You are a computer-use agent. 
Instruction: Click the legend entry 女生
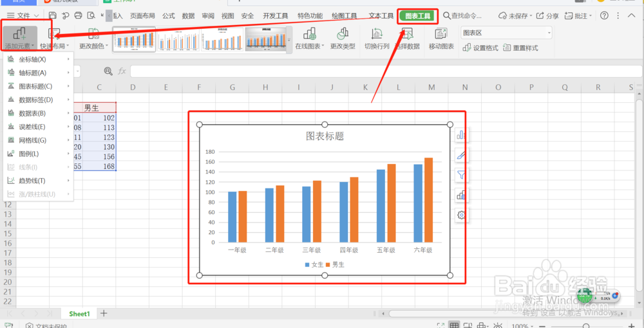314,265
